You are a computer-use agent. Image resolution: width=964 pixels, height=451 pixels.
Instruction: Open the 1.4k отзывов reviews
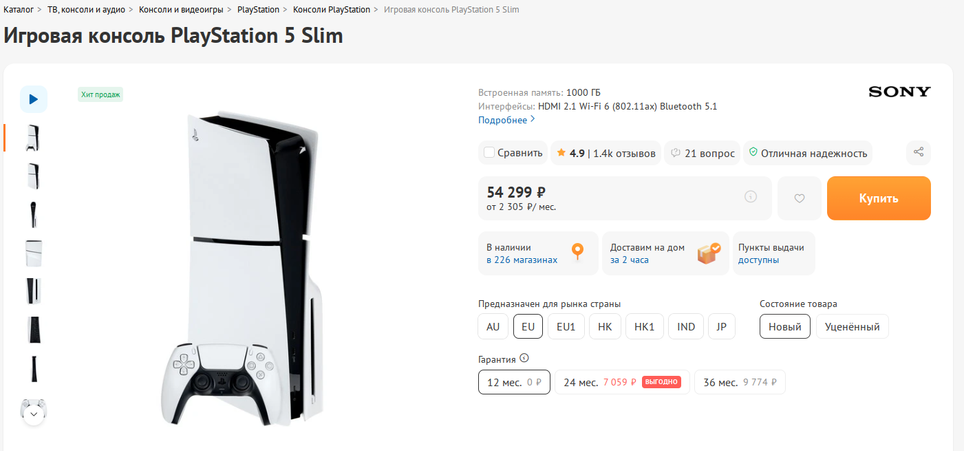click(624, 153)
